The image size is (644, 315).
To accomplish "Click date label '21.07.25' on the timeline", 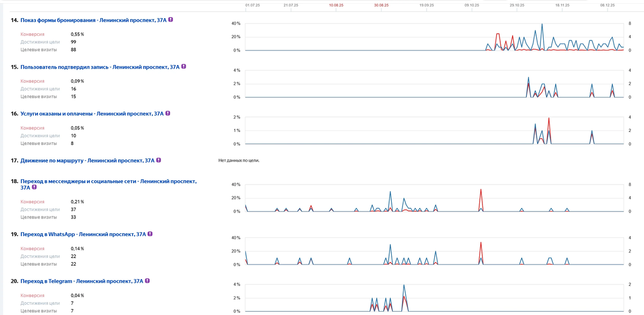I will [x=290, y=4].
